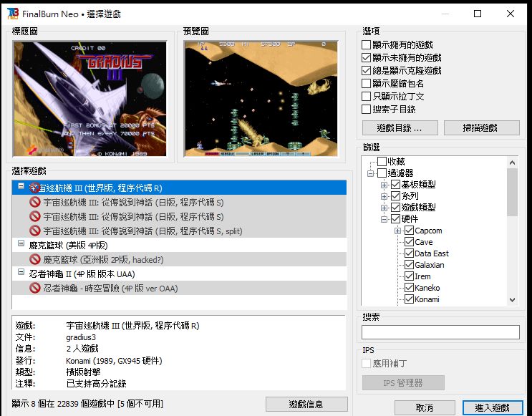Expand the 系列 tree node
This screenshot has height=416, width=532.
coord(384,196)
